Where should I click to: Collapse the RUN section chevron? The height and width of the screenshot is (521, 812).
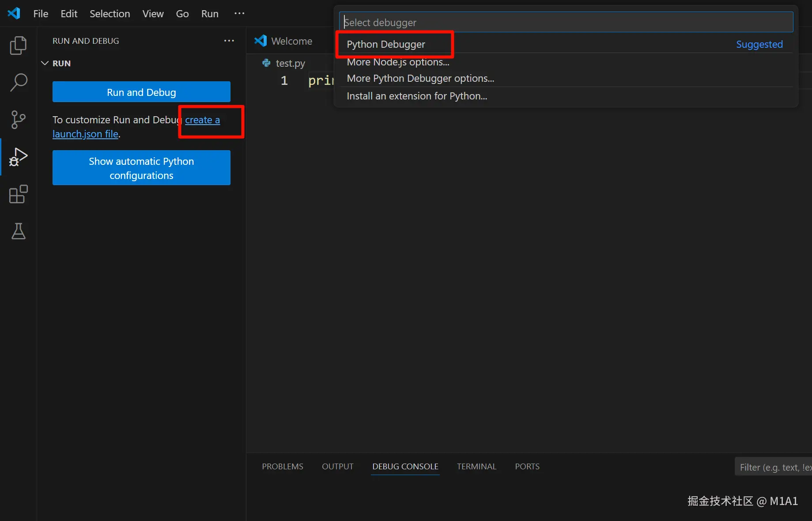(x=45, y=63)
